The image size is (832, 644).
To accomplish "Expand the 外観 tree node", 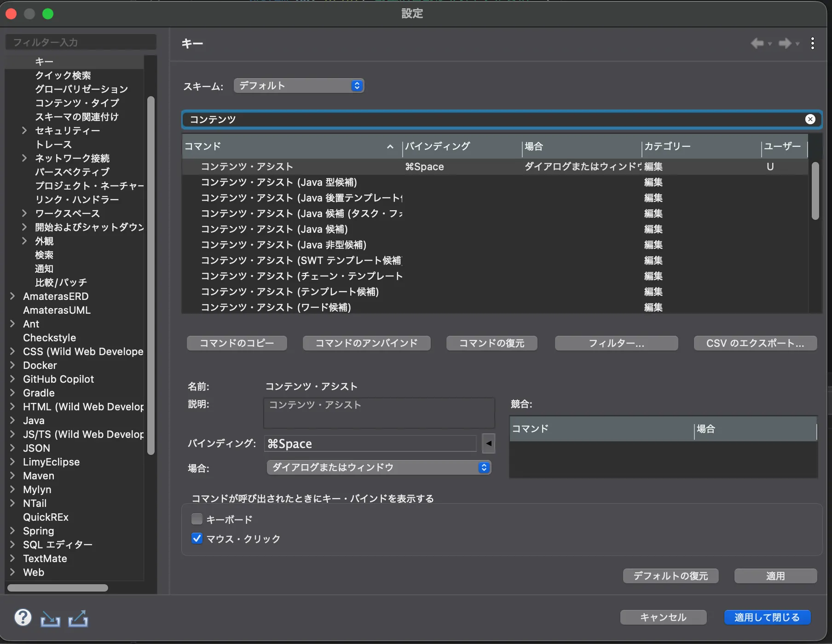I will click(24, 241).
